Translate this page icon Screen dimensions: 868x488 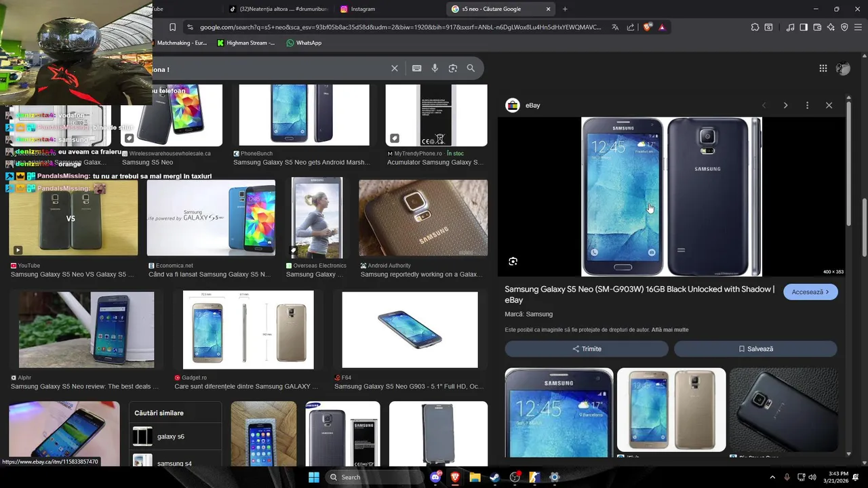(x=615, y=27)
